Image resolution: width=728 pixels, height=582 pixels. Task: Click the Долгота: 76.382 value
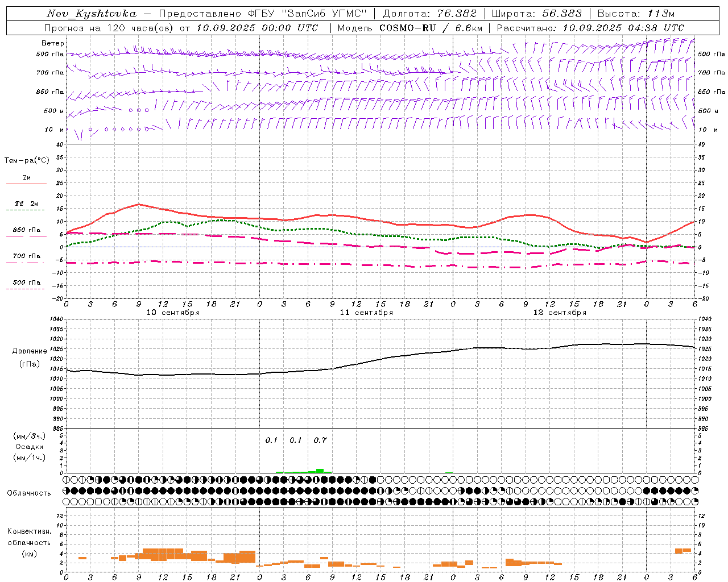click(x=430, y=14)
